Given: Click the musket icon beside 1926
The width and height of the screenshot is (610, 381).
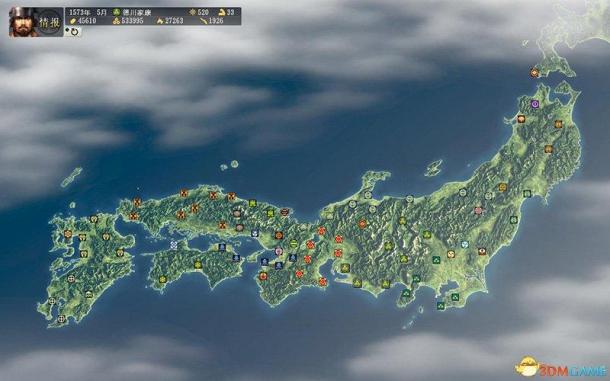Looking at the screenshot, I should pos(203,21).
